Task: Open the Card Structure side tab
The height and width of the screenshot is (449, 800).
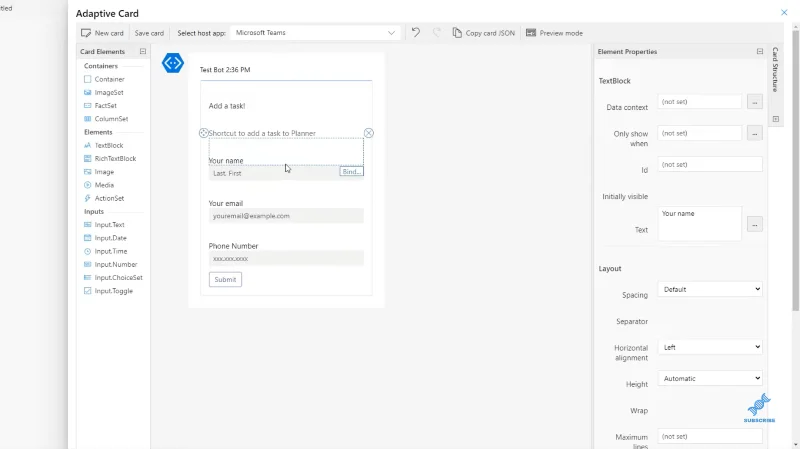Action: point(775,69)
